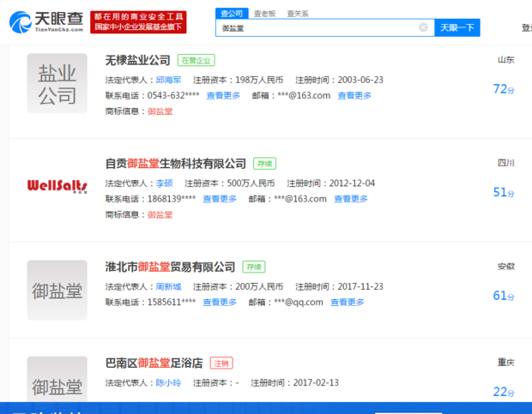
Task: Click the 在营企业 status badge
Action: coord(196,60)
